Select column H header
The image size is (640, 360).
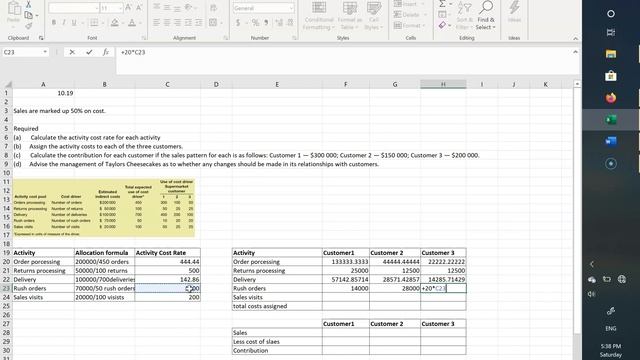coord(443,84)
